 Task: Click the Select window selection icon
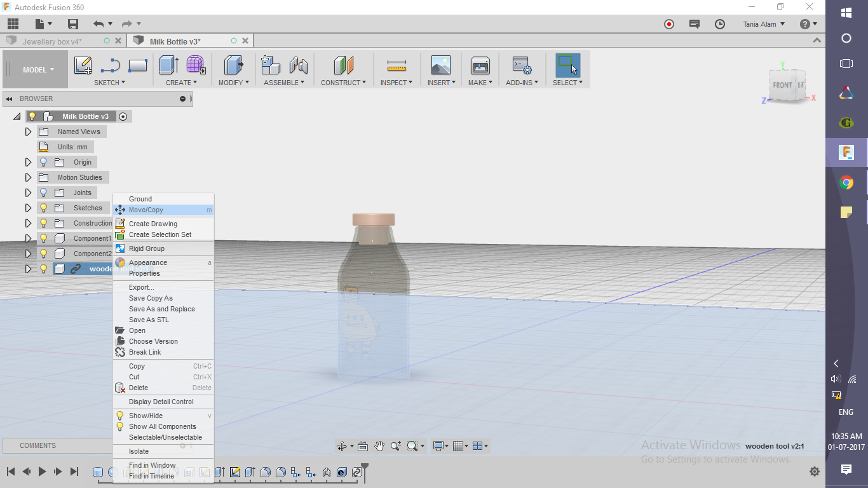[567, 65]
